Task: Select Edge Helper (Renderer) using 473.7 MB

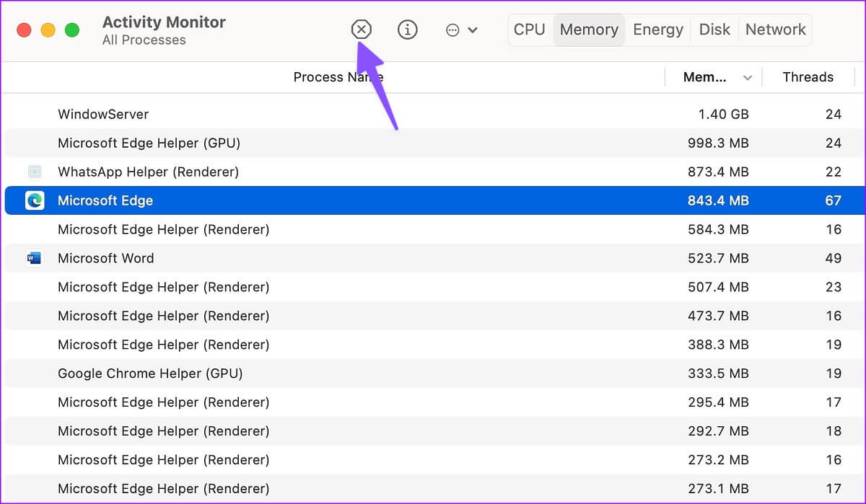Action: [x=433, y=316]
